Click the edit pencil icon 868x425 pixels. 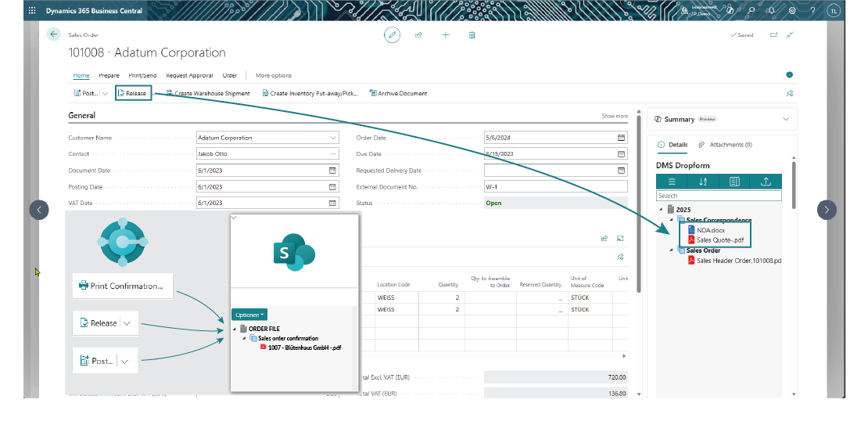(x=392, y=35)
